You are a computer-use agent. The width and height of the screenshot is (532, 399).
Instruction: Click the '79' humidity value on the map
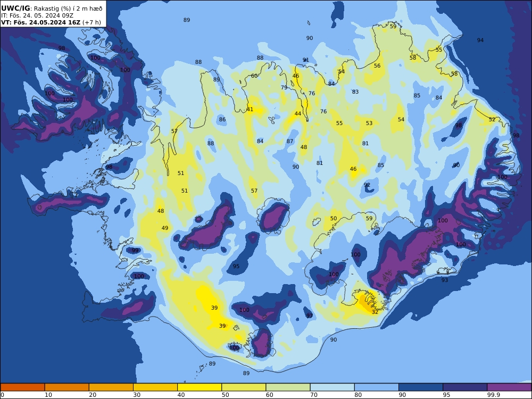point(284,88)
